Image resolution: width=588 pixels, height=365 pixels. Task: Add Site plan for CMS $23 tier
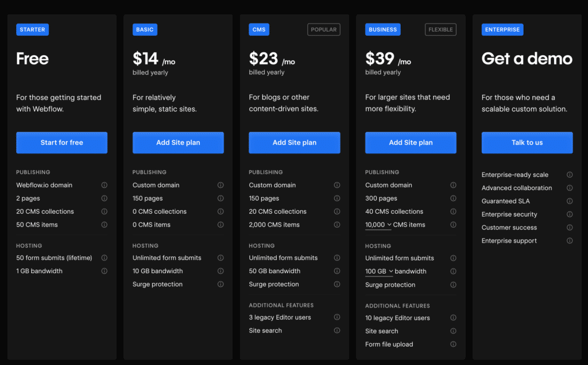pos(295,143)
